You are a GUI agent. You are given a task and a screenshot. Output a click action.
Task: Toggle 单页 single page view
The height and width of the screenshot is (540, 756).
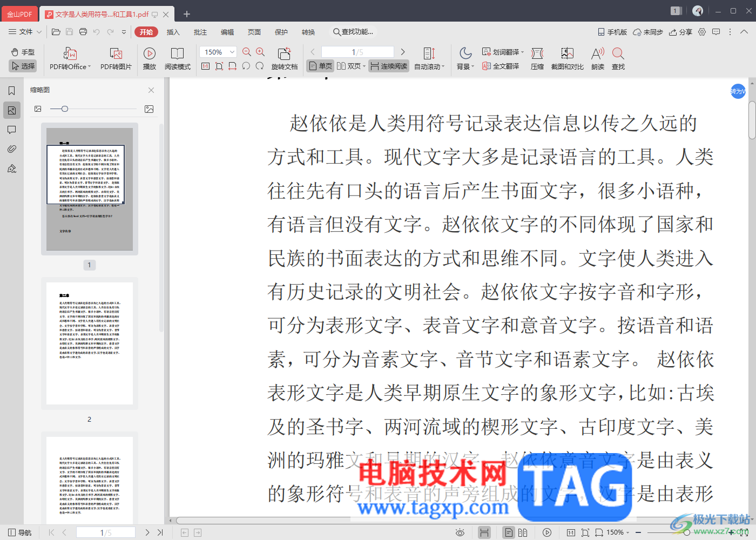320,66
